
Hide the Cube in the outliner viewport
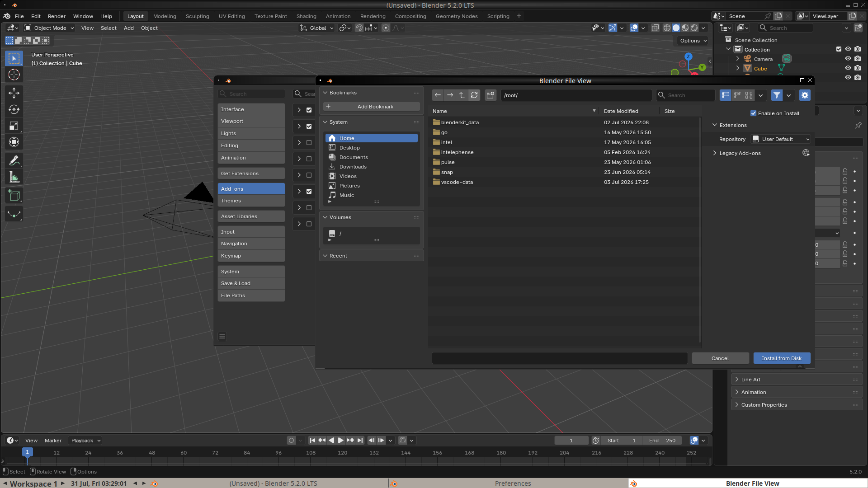[848, 68]
